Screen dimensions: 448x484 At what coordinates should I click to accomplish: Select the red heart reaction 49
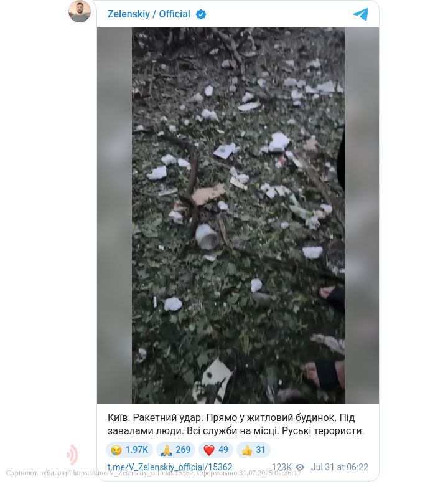[x=215, y=450]
